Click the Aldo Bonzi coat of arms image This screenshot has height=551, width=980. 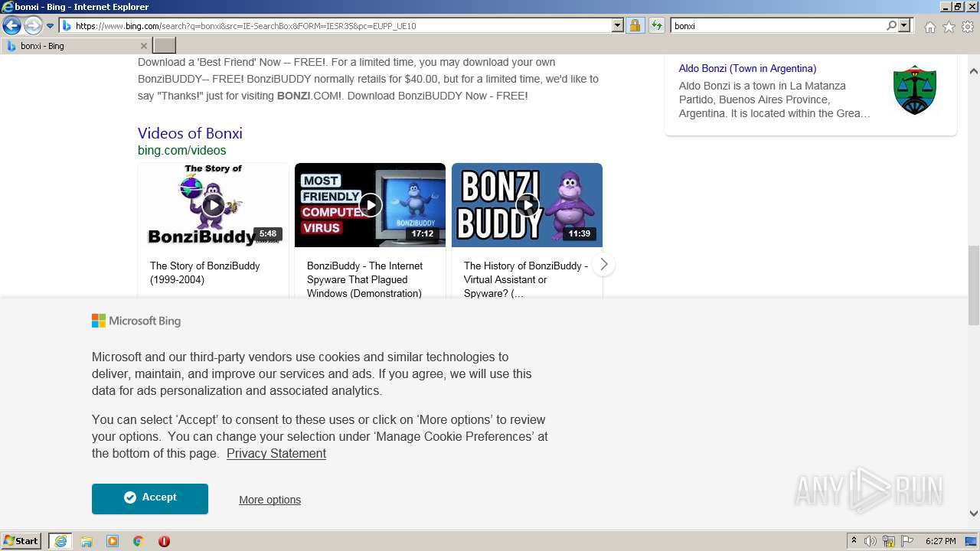[915, 90]
